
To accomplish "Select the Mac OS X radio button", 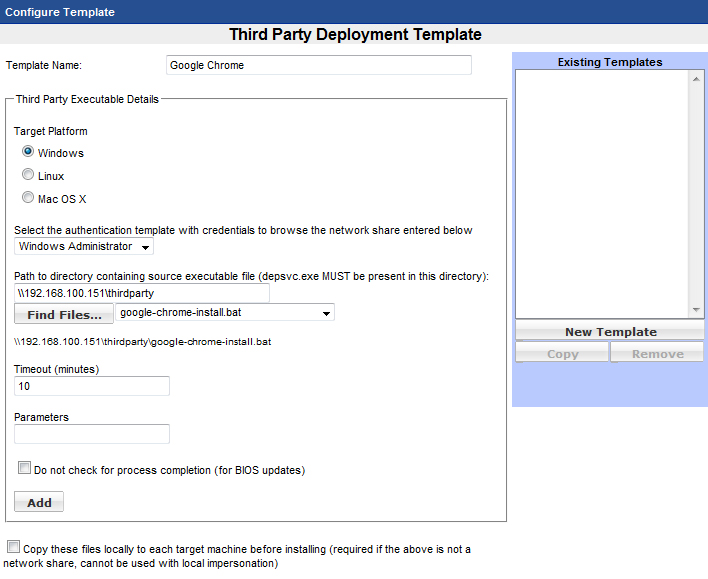I will [x=28, y=198].
